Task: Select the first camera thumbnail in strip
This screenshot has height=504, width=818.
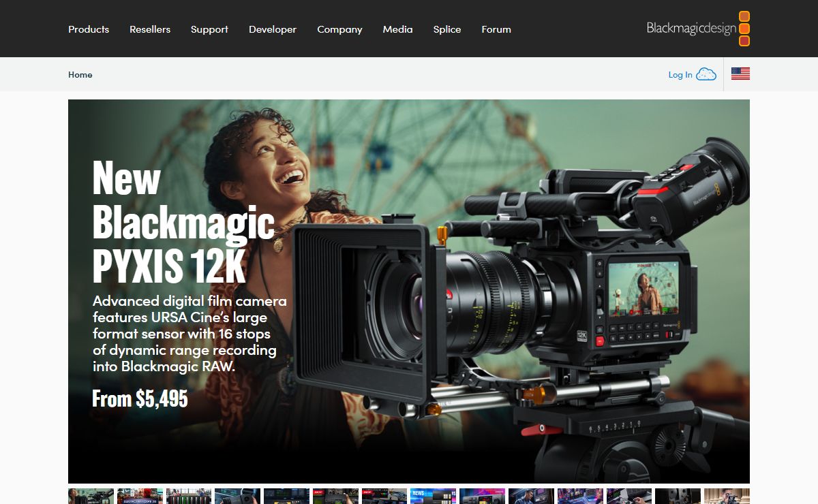Action: tap(91, 496)
